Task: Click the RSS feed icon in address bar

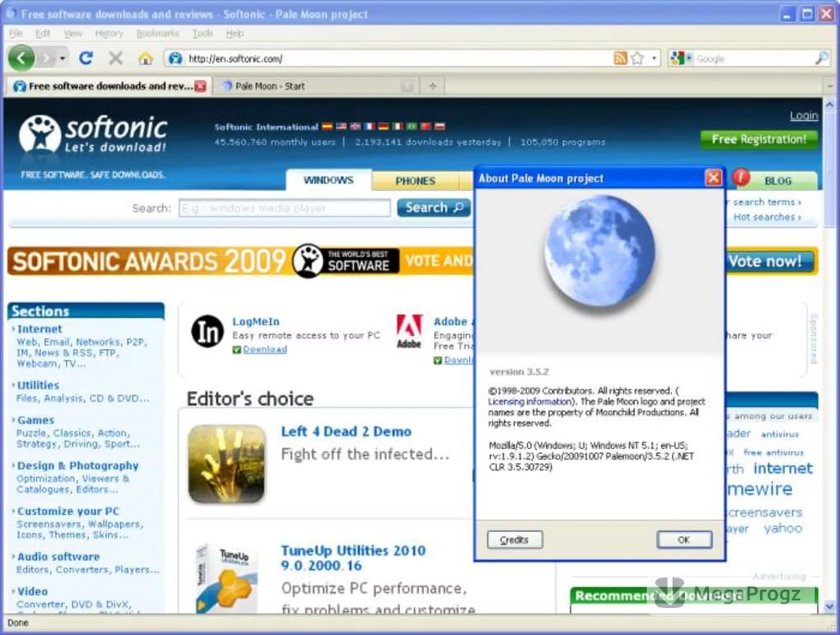Action: [x=620, y=58]
